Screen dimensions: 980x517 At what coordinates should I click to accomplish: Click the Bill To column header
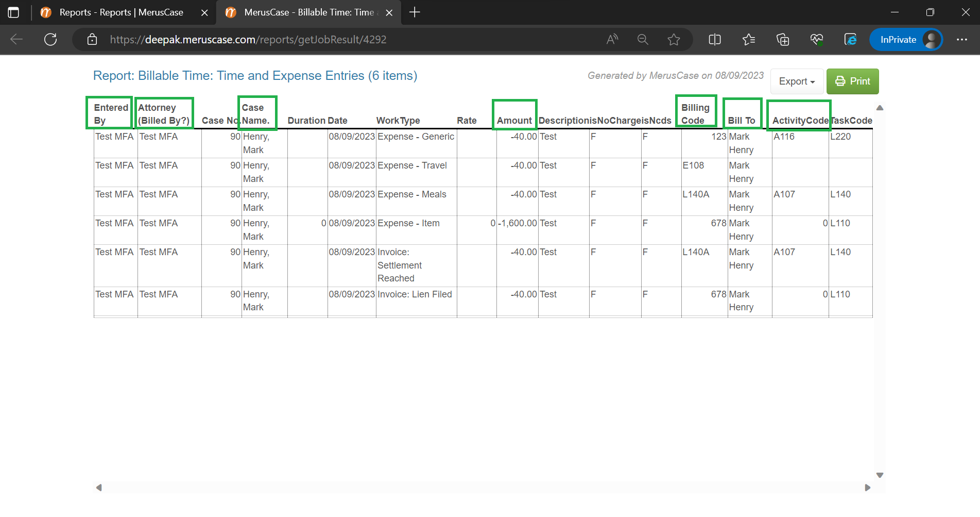point(742,121)
